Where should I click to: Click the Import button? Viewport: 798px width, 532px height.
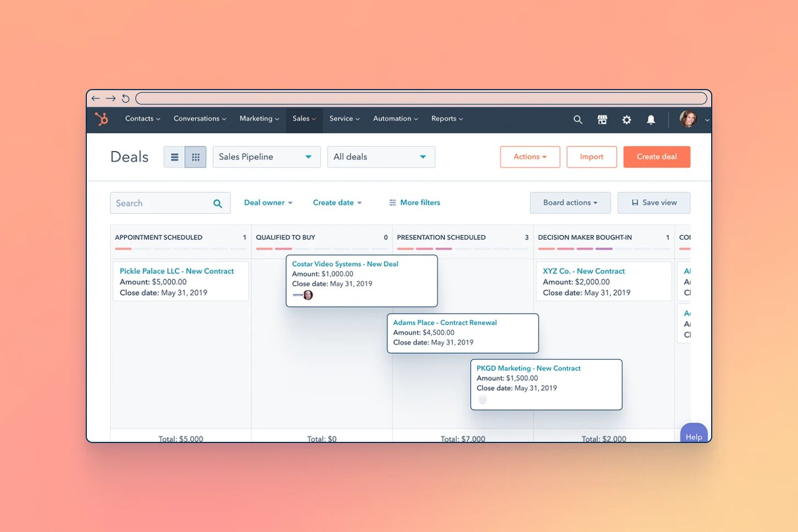click(591, 157)
